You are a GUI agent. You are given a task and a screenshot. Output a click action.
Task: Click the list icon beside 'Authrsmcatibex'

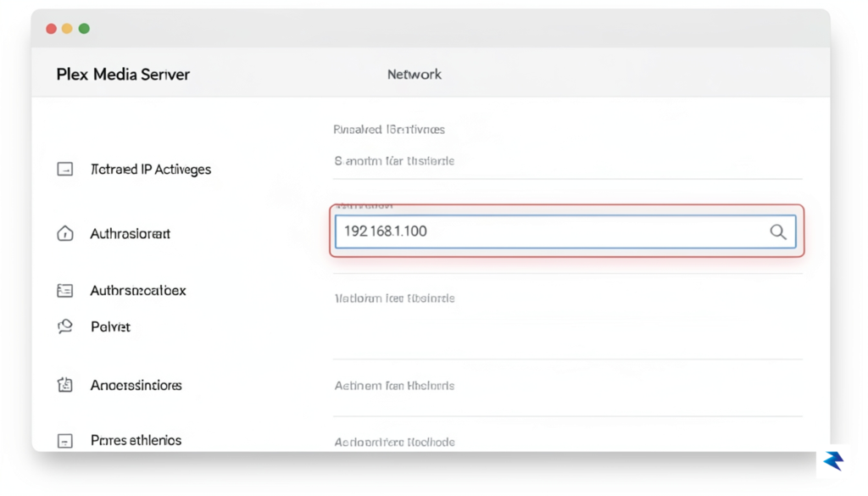click(x=64, y=290)
